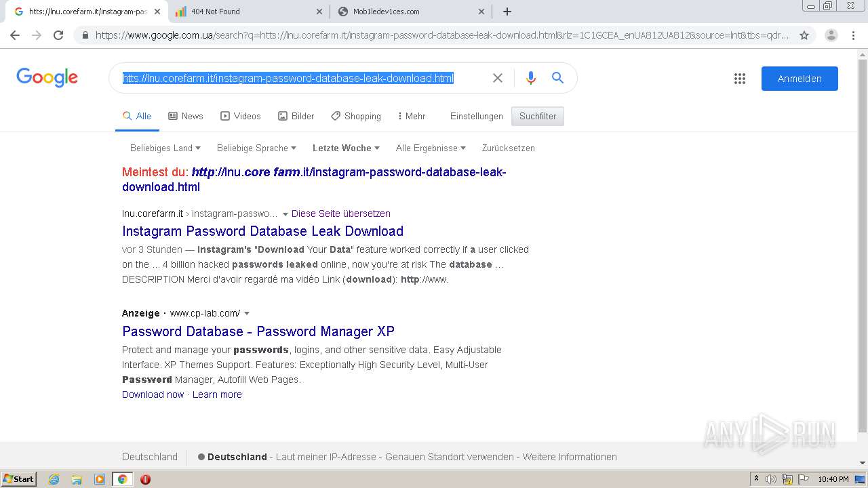Image resolution: width=868 pixels, height=488 pixels.
Task: Open Password Database - Password Manager XP ad
Action: click(258, 331)
